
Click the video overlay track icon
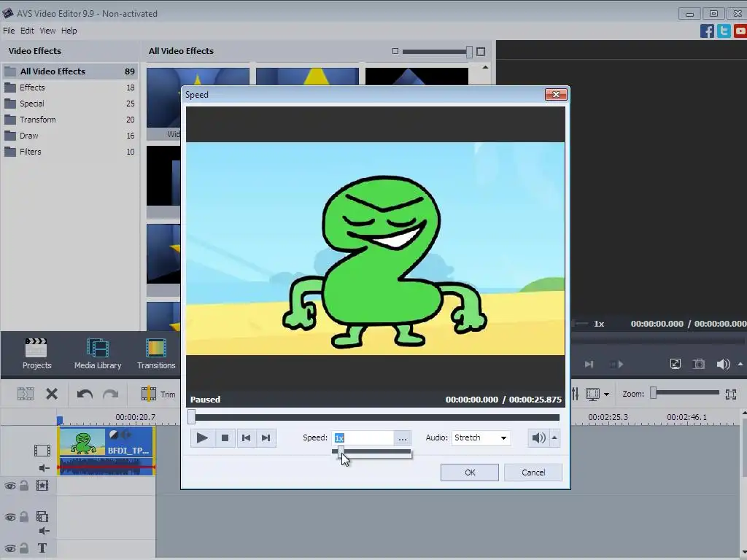tap(42, 517)
